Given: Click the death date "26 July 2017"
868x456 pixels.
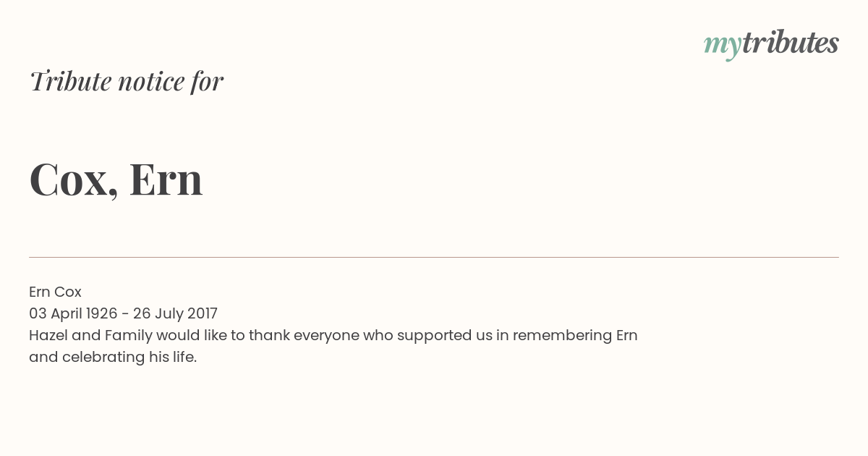Looking at the screenshot, I should (x=175, y=313).
